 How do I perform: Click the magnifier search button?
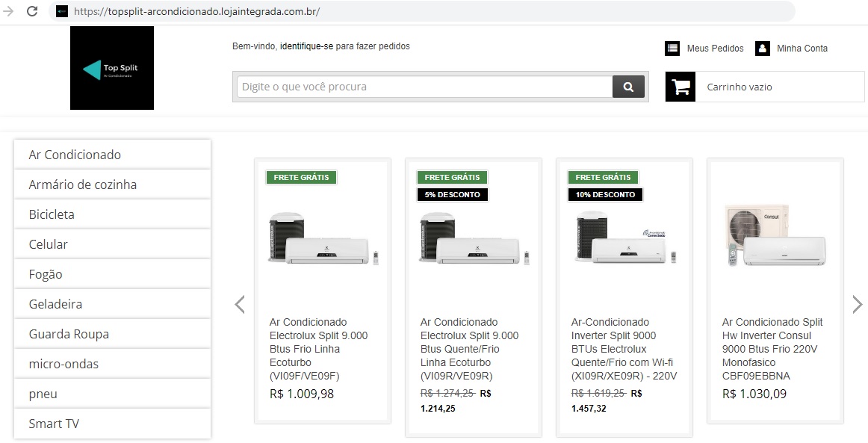click(628, 87)
